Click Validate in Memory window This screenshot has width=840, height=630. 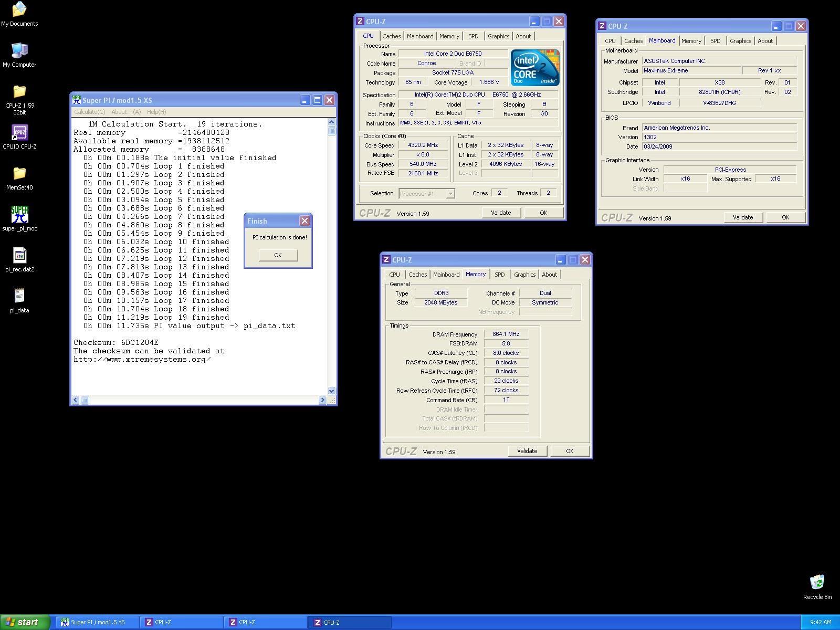coord(527,451)
